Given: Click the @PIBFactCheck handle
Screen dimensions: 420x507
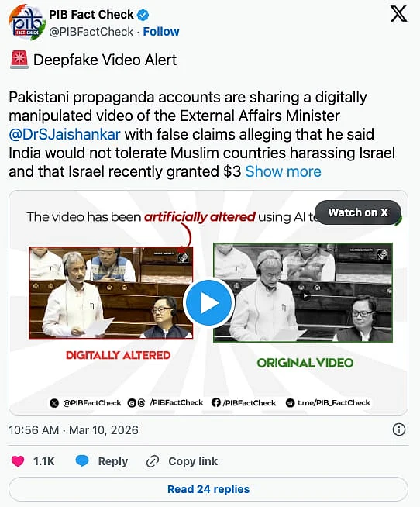Looking at the screenshot, I should (x=91, y=32).
